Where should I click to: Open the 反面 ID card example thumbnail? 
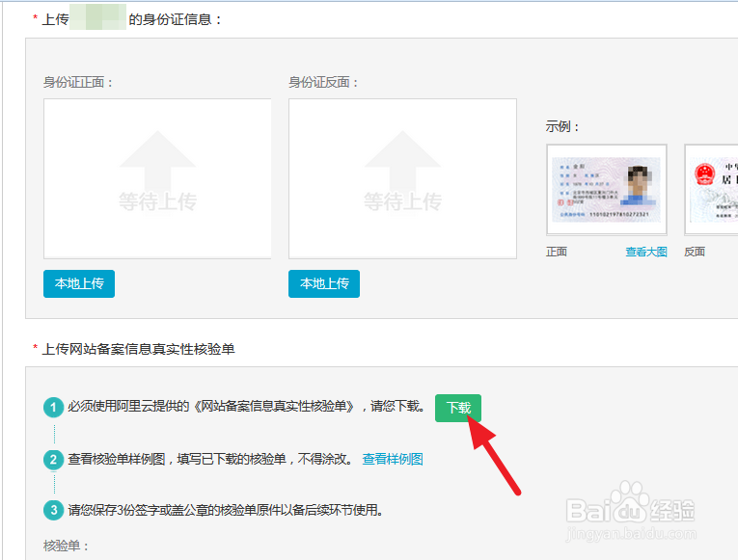click(x=711, y=190)
